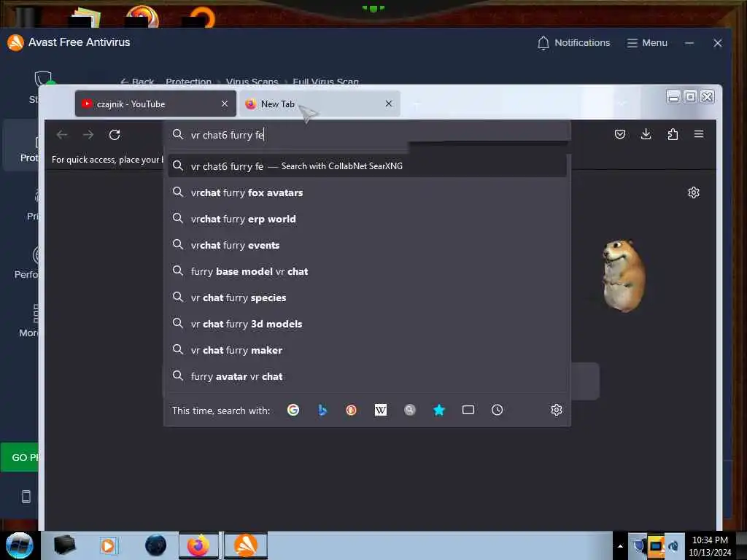Pick suggestion 'furry base model vr chat'
The width and height of the screenshot is (747, 560).
(x=367, y=271)
